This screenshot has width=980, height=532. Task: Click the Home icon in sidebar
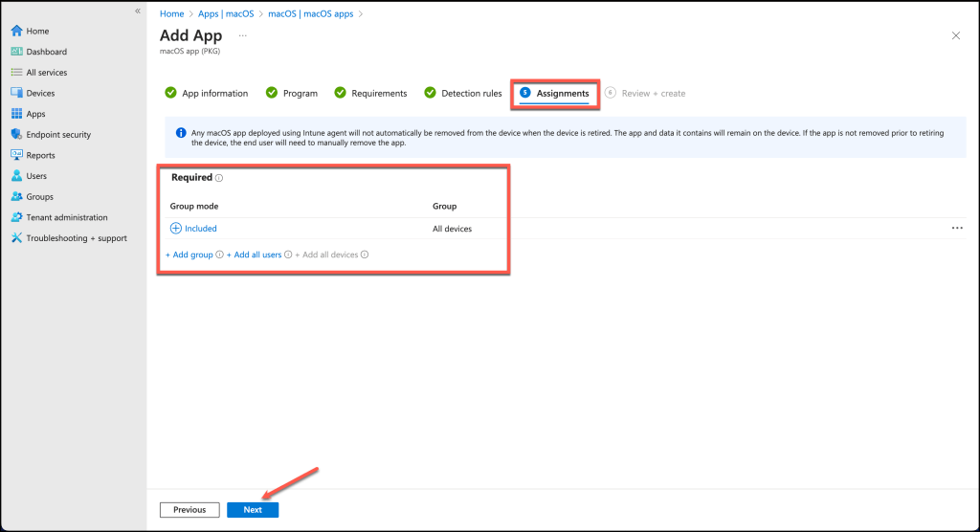(16, 31)
